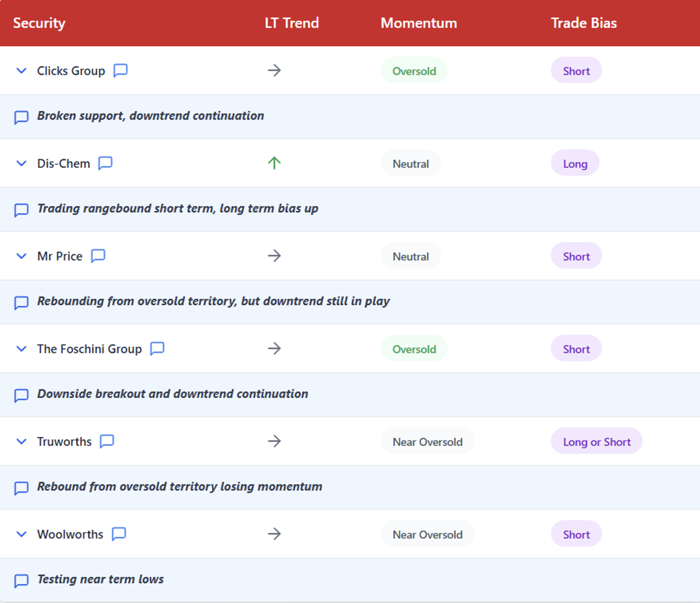Screen dimensions: 700x603
Task: Click the sideways trend arrow for Truworths
Action: tap(274, 441)
